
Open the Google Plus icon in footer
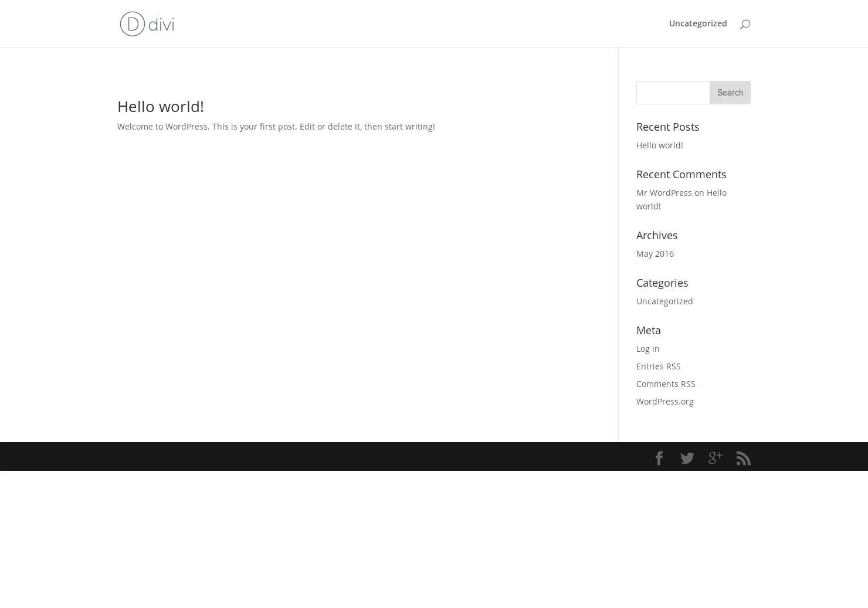tap(716, 458)
